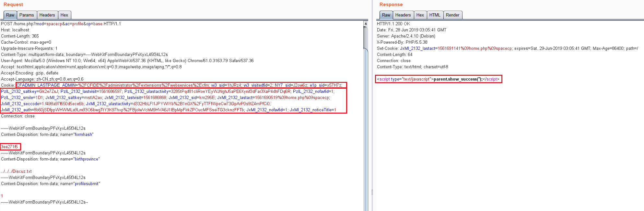The height and width of the screenshot is (211, 644).
Task: Open the Request Headers tab
Action: coord(47,15)
